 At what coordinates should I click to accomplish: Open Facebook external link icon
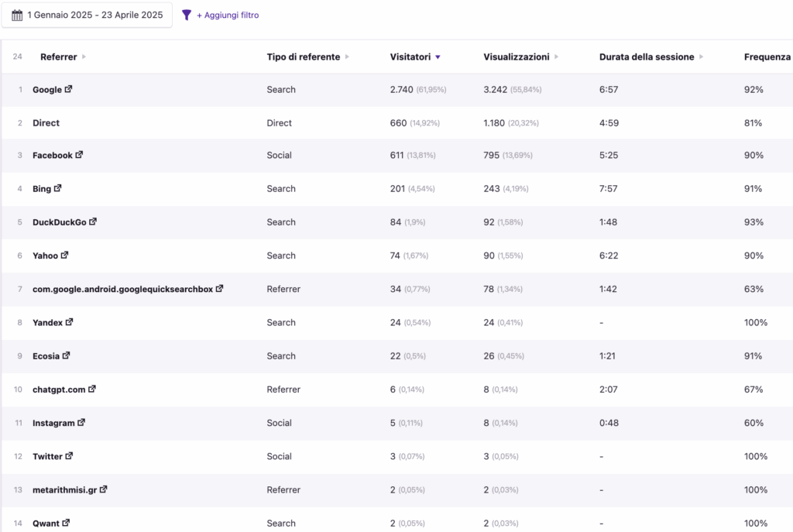pos(79,155)
